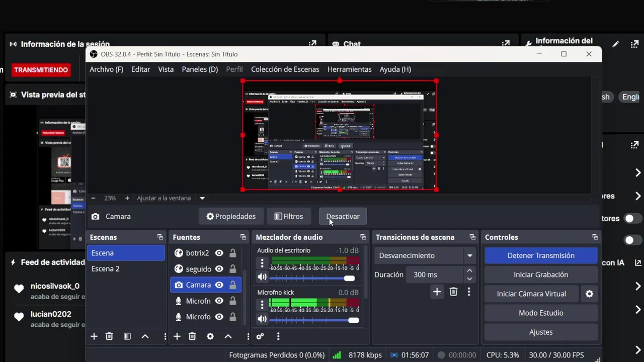Click TRANSMITIENDO badge in background window
The width and height of the screenshot is (644, 362).
(x=41, y=70)
